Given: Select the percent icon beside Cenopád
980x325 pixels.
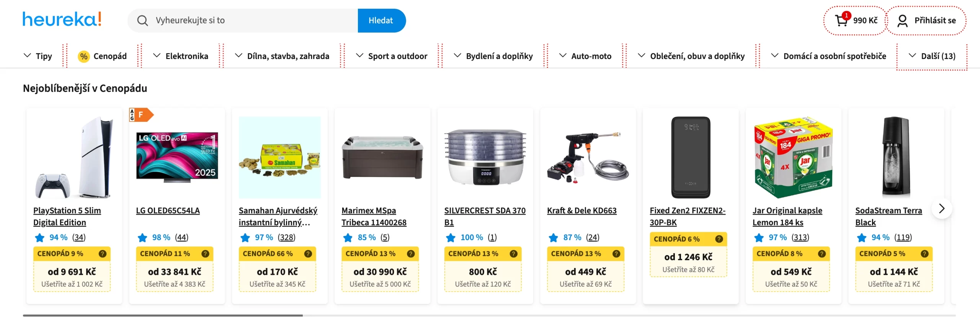Looking at the screenshot, I should pyautogui.click(x=83, y=56).
